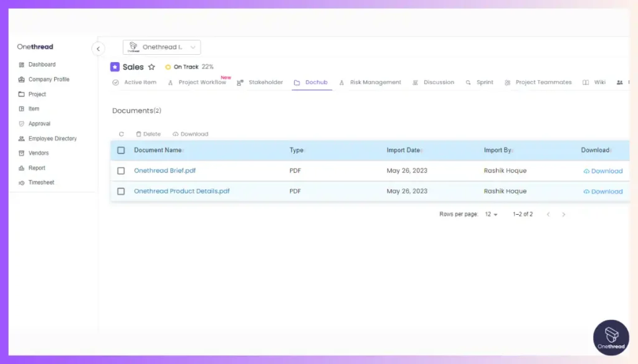
Task: Click the Employee Directory people icon
Action: (22, 139)
